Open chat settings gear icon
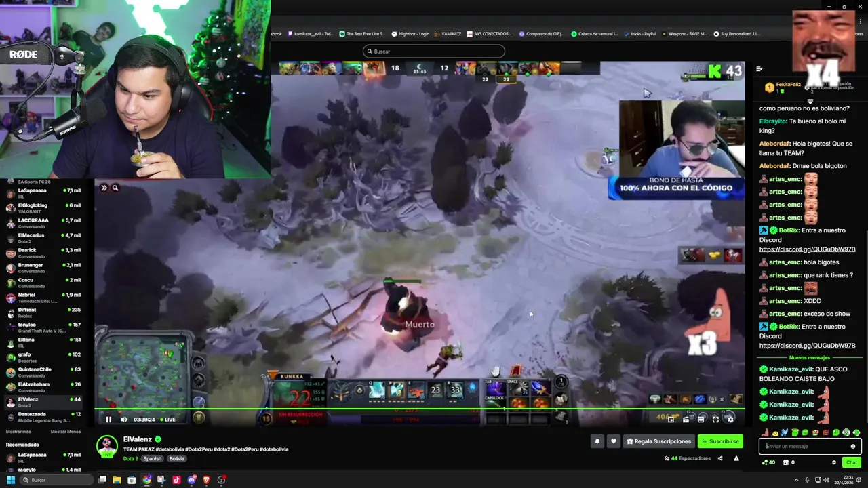Screen dimensions: 868x488 coord(834,462)
